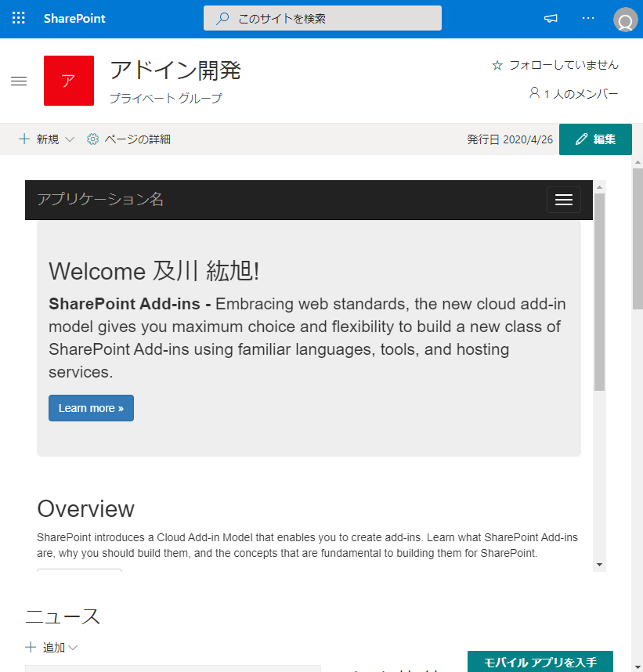Open the SharePoint app launcher waffle
Viewport: 643px width, 672px height.
[19, 18]
